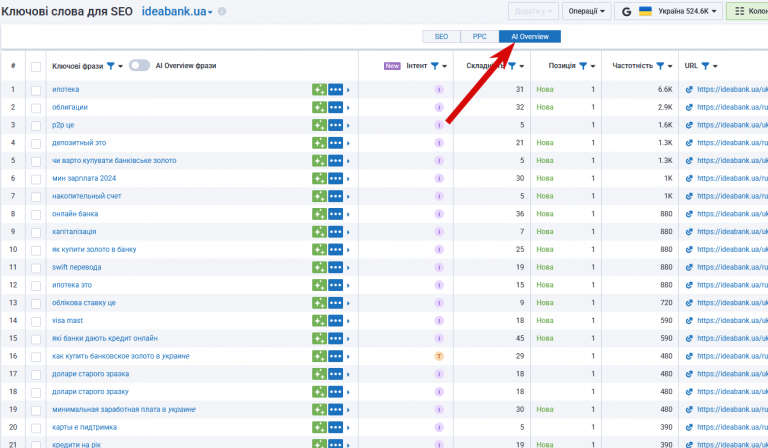Open keyword link які банки дають кредит онлайн
The image size is (768, 448).
pyautogui.click(x=105, y=338)
